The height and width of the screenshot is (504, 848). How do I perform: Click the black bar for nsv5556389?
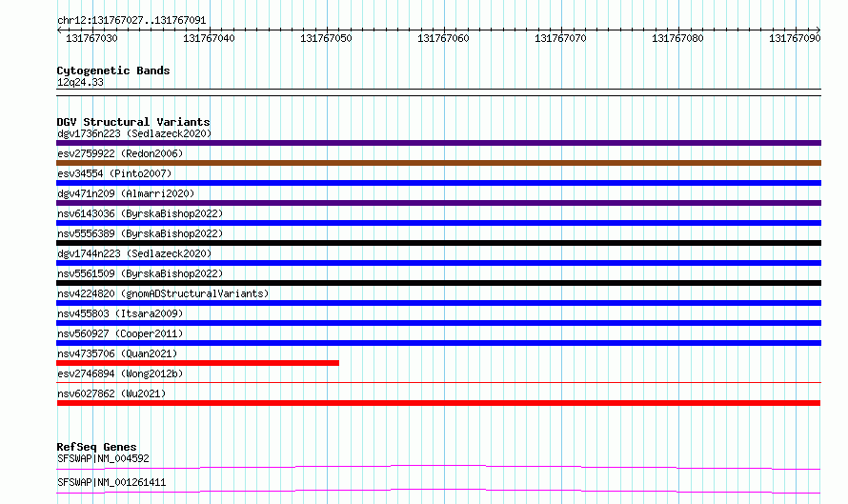click(438, 243)
